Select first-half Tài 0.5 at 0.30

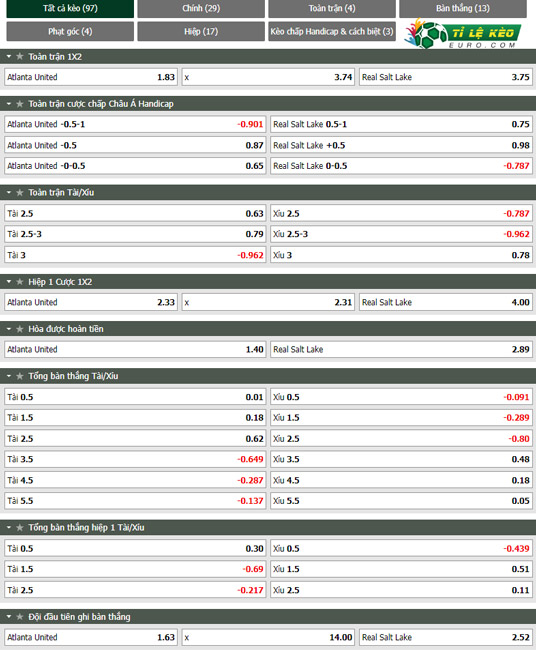135,548
